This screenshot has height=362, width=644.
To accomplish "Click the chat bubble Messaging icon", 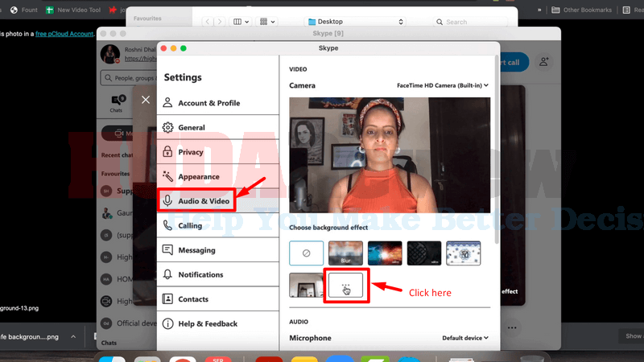I will pos(167,249).
